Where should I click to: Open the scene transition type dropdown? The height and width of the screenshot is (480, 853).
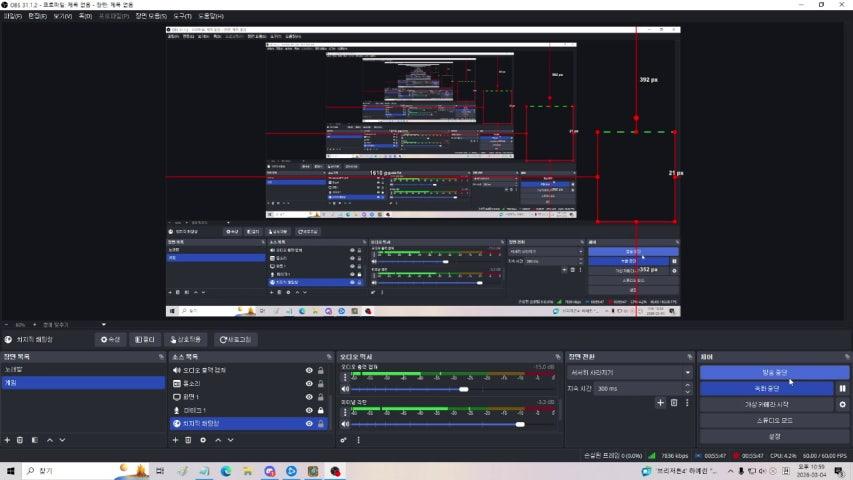click(x=630, y=372)
